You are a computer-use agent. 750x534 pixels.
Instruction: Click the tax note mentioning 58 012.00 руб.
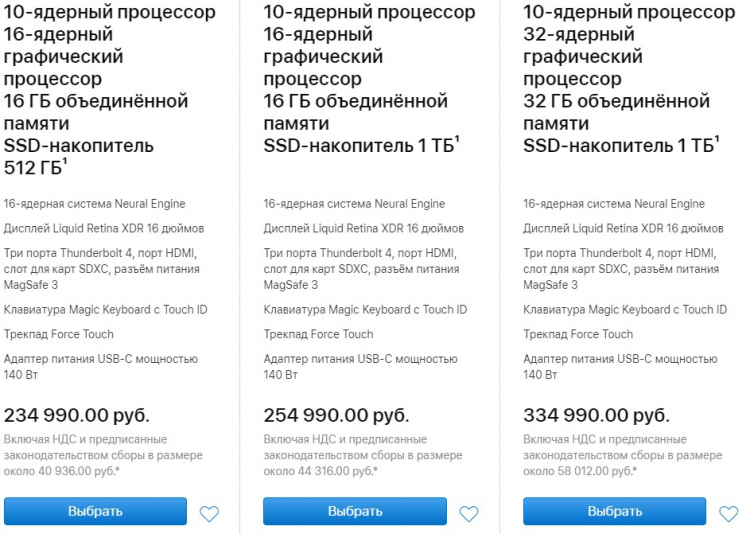[x=622, y=455]
